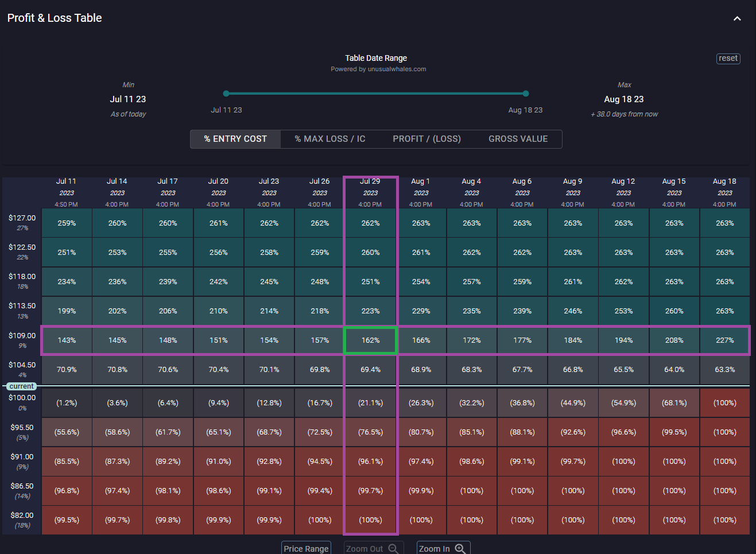756x554 pixels.
Task: Open the PROFIT / (LOSS) tab
Action: click(426, 139)
